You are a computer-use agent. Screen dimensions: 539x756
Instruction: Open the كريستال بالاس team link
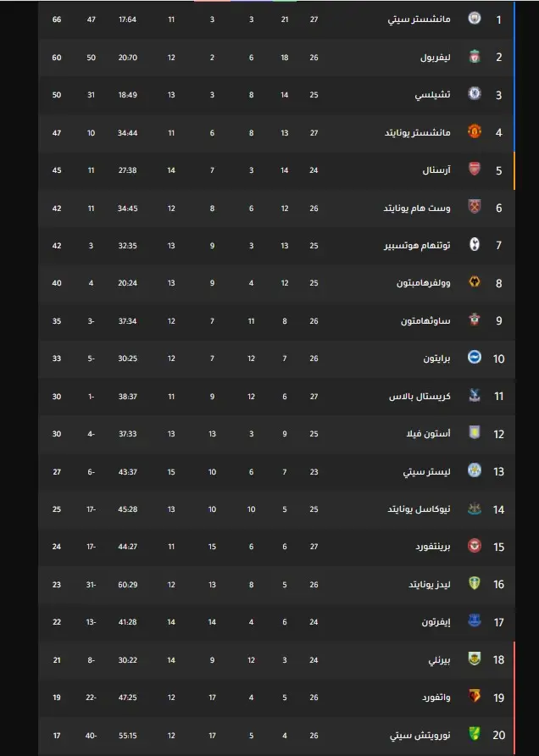coord(420,397)
